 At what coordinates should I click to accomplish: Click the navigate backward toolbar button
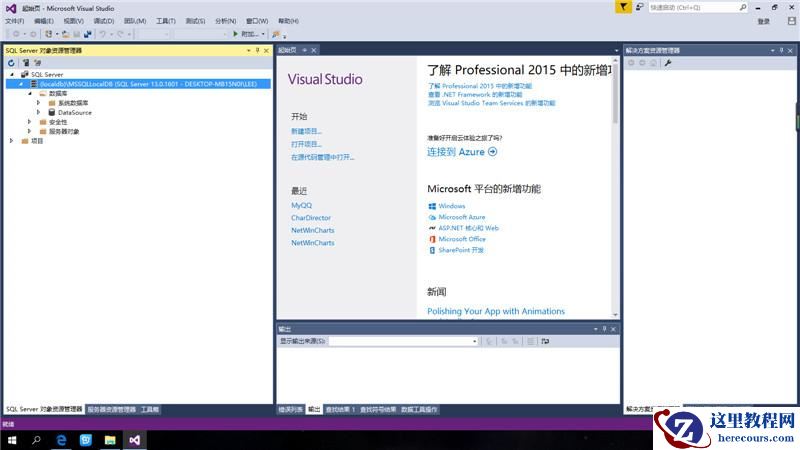[x=16, y=34]
